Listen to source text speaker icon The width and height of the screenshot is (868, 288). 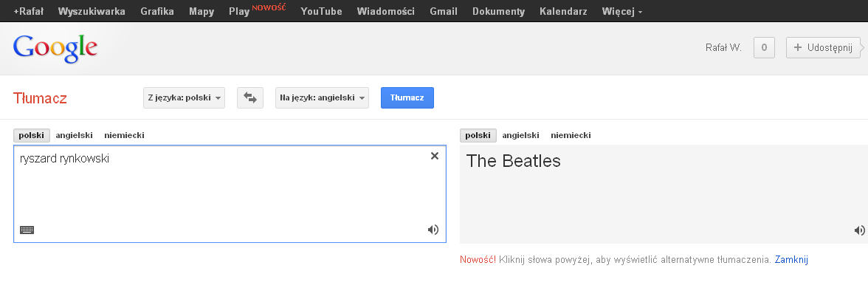pyautogui.click(x=433, y=230)
